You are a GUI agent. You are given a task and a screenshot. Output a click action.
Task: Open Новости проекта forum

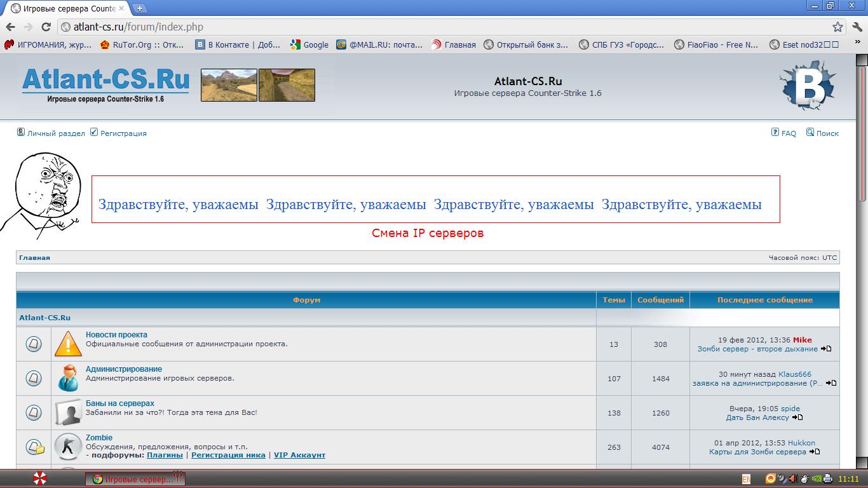(116, 334)
